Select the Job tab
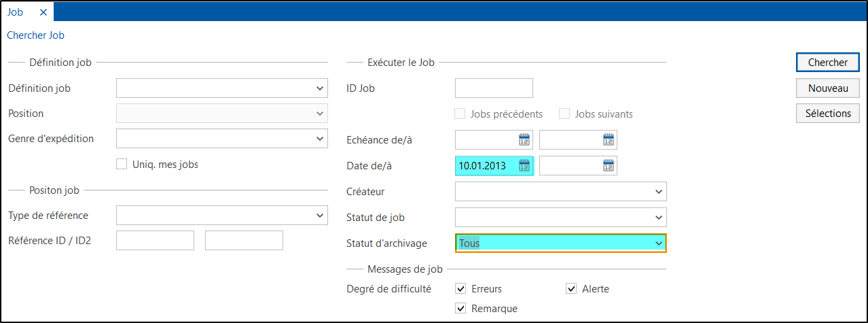Viewport: 868px width, 323px height. pos(15,12)
